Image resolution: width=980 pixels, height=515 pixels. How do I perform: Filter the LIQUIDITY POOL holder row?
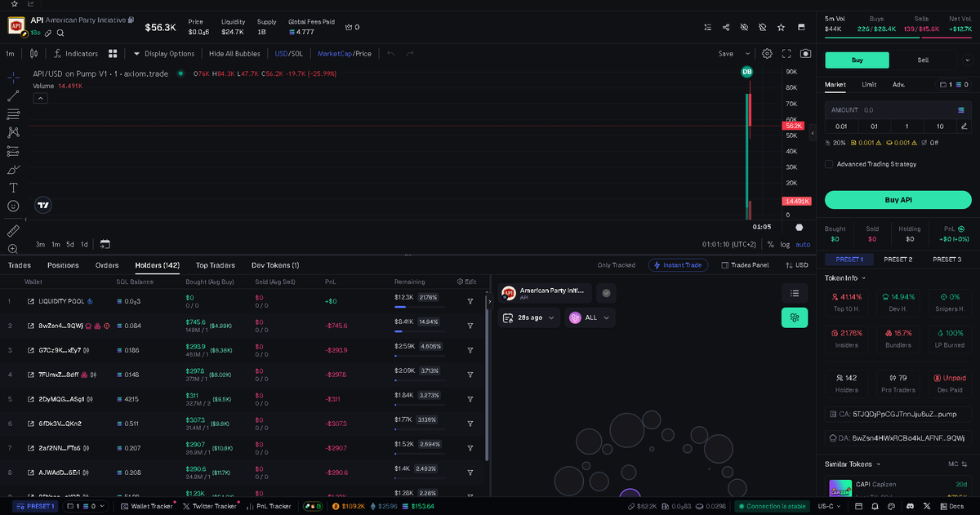(x=470, y=301)
